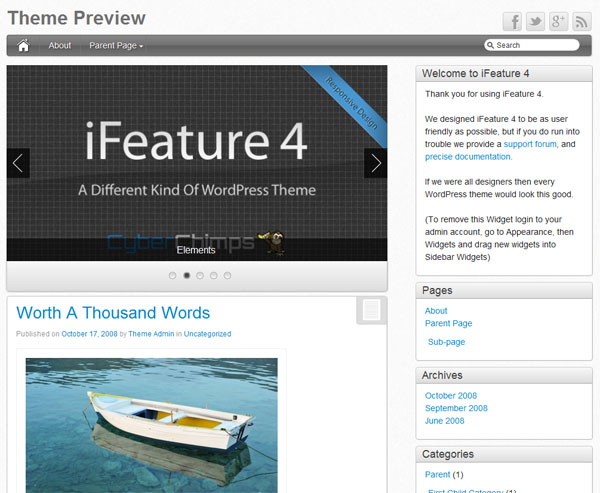Open October 2008 archive
The height and width of the screenshot is (493, 600).
click(x=451, y=395)
